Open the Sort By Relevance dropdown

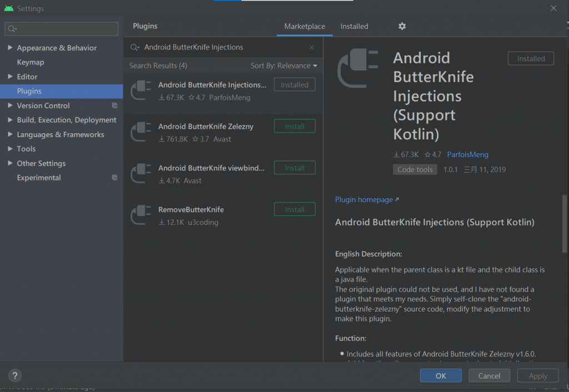tap(284, 66)
